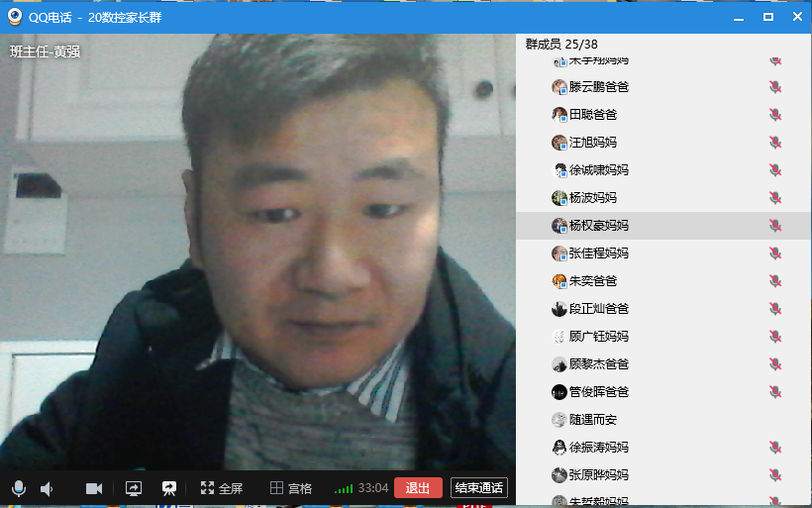Viewport: 812px width, 508px height.
Task: Click 段正灿爸爸's avatar
Action: pyautogui.click(x=559, y=309)
